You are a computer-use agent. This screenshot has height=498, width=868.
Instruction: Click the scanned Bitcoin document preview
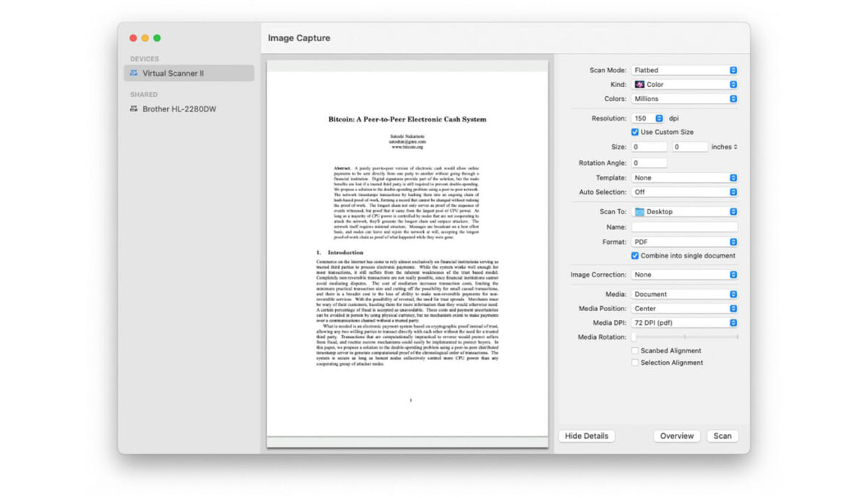(x=407, y=253)
